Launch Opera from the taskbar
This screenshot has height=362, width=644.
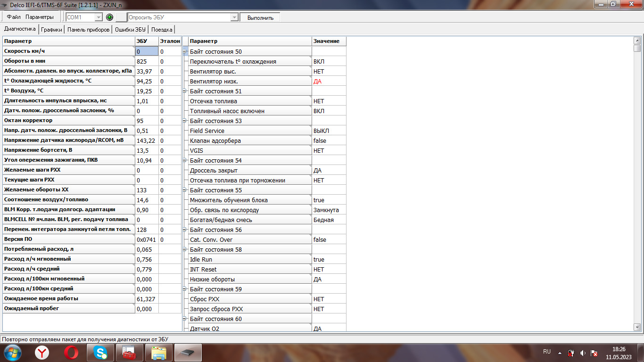71,352
